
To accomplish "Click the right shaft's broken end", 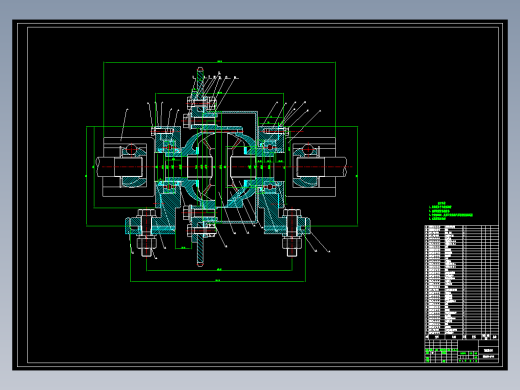I will [344, 167].
